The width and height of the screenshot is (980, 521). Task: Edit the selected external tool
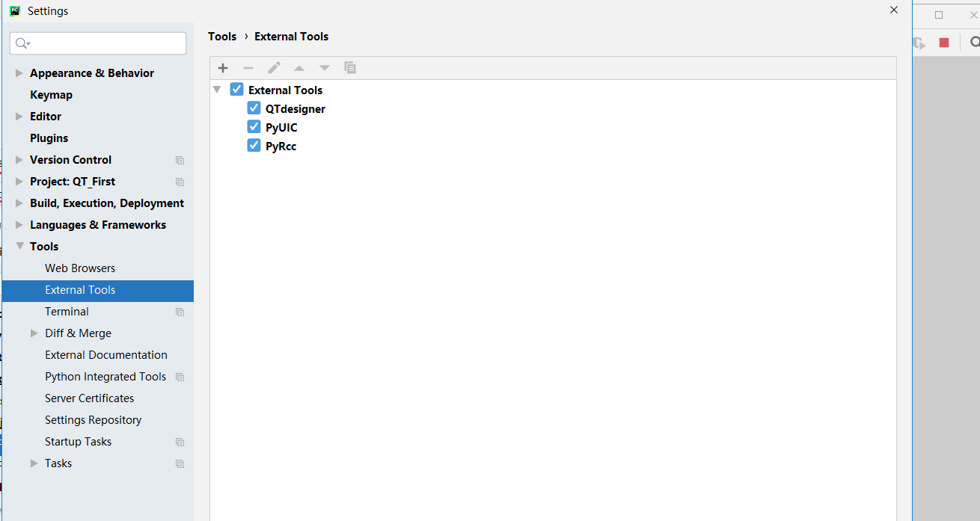point(274,68)
